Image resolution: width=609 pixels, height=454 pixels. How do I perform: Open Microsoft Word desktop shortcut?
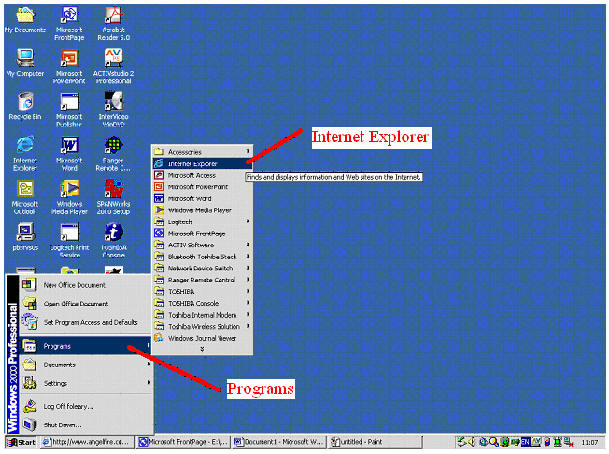[x=69, y=153]
